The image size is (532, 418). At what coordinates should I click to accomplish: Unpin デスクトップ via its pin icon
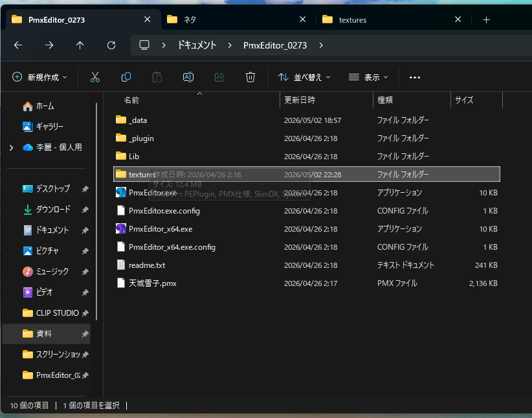(x=85, y=189)
